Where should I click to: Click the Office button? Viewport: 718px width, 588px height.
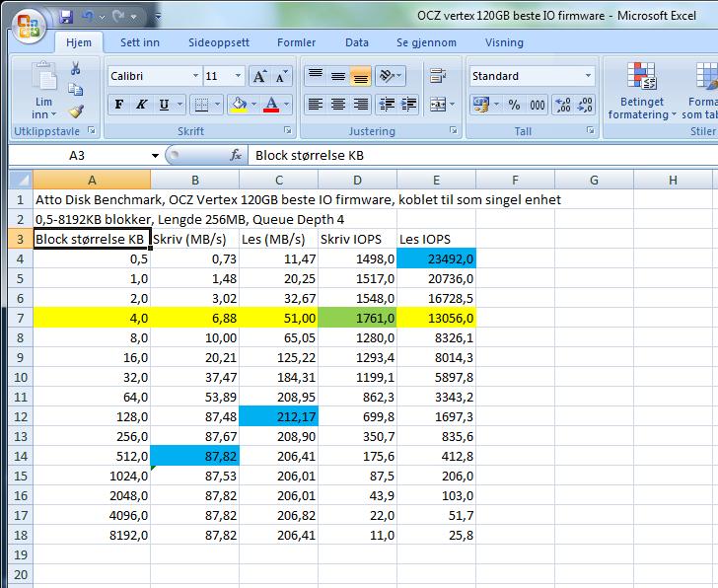point(28,26)
